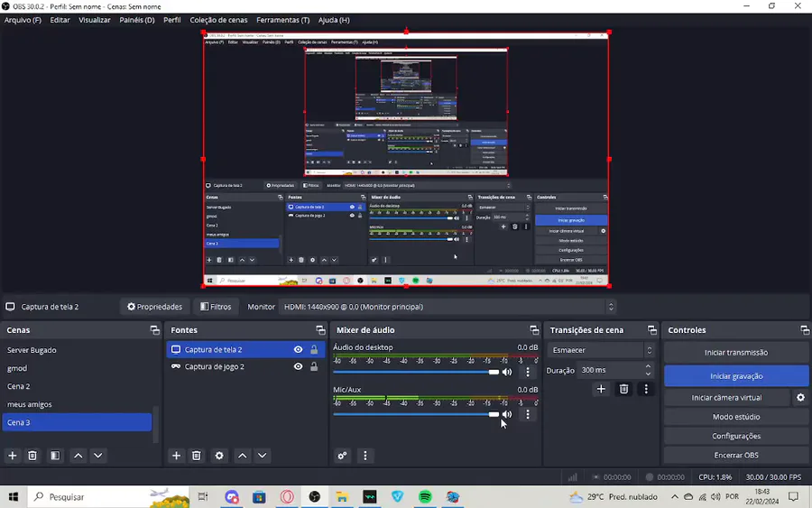Toggle lock on Captura de tela 2

coord(314,349)
